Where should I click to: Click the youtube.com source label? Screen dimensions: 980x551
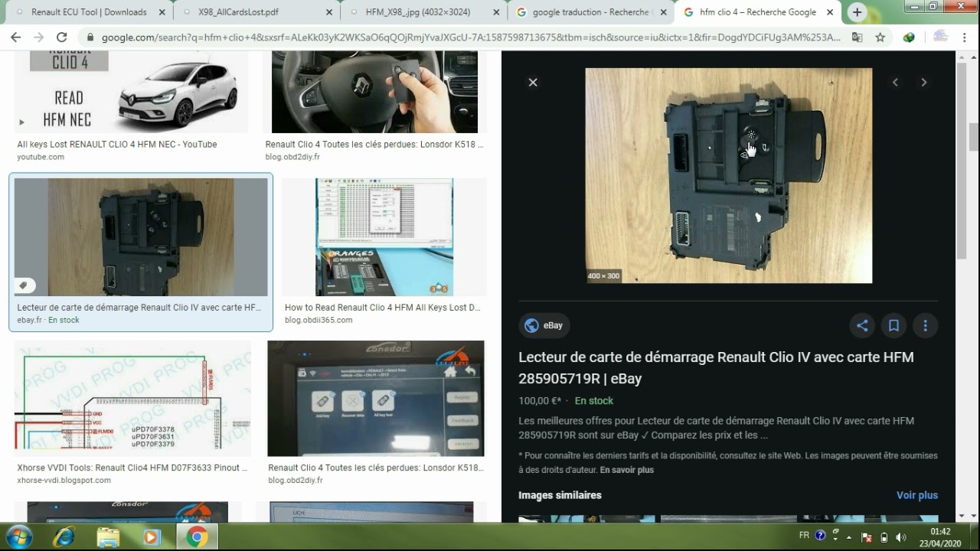41,157
